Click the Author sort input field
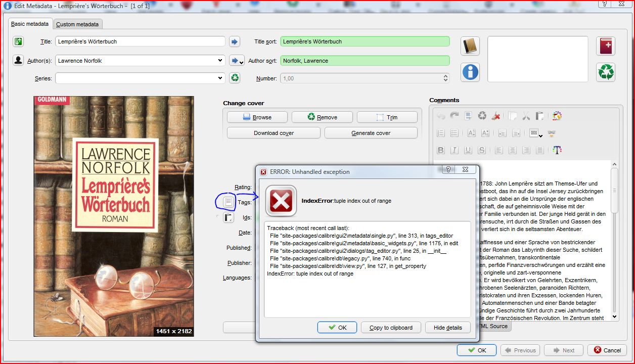The width and height of the screenshot is (635, 364). (365, 61)
